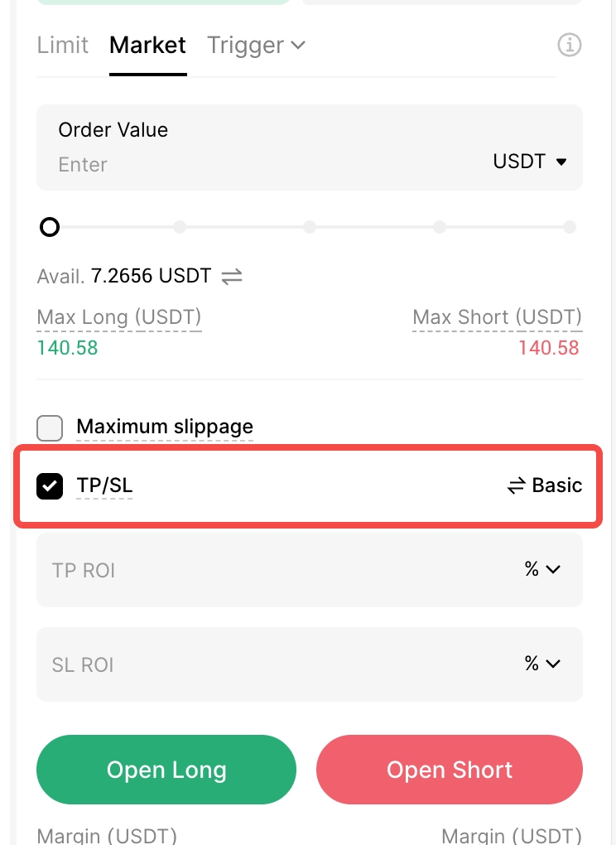The height and width of the screenshot is (845, 616).
Task: Expand the TP ROI percent dropdown
Action: coord(542,569)
